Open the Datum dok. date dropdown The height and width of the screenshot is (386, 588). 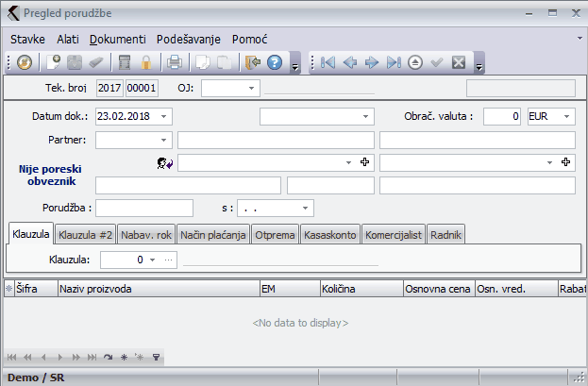[165, 116]
